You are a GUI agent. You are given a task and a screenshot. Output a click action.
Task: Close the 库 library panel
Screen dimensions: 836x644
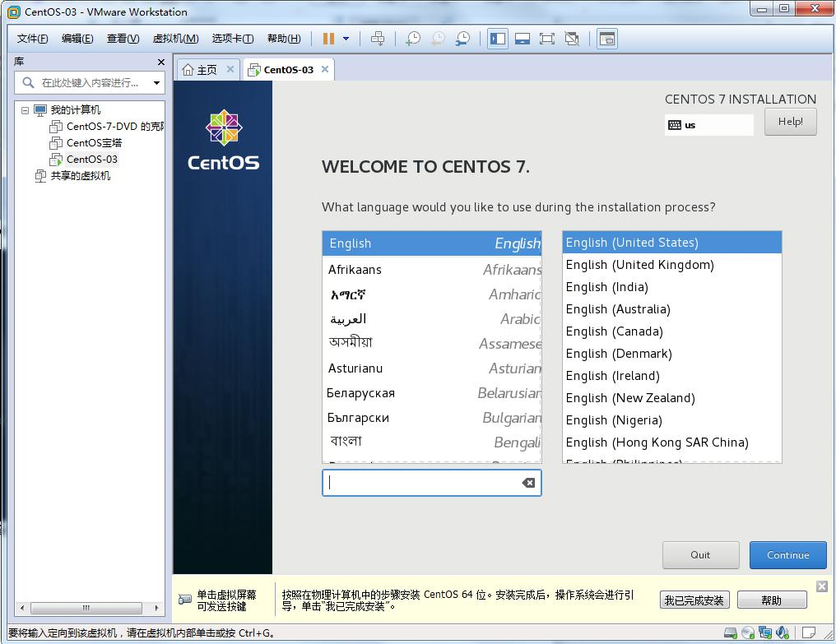[161, 62]
